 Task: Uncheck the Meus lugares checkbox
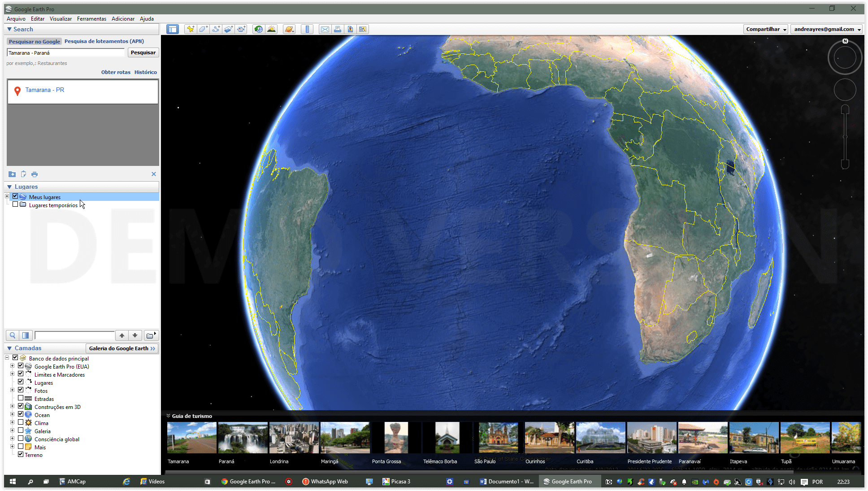[x=15, y=196]
